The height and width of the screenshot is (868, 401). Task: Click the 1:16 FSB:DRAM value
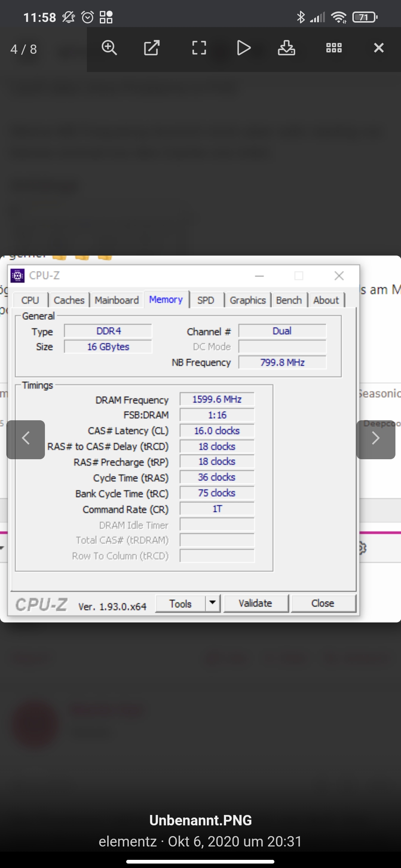point(217,415)
